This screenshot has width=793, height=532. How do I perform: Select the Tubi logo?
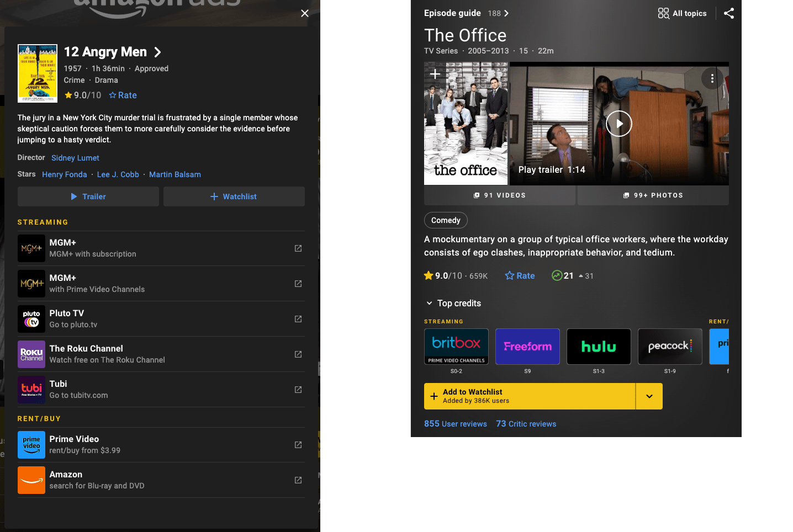pos(31,390)
